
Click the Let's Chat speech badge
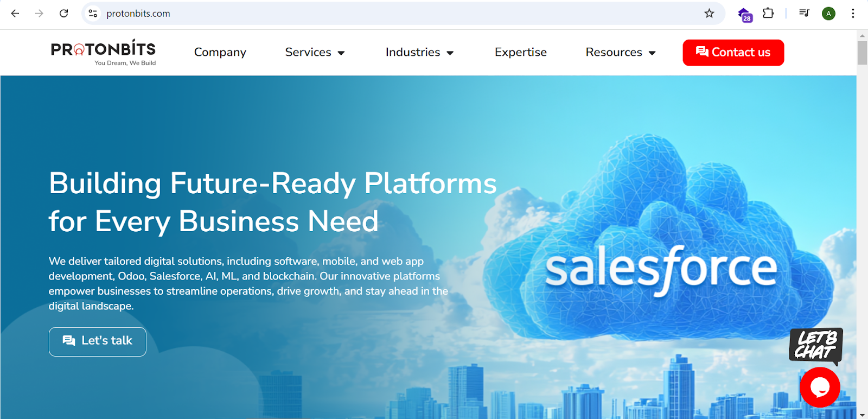[816, 346]
